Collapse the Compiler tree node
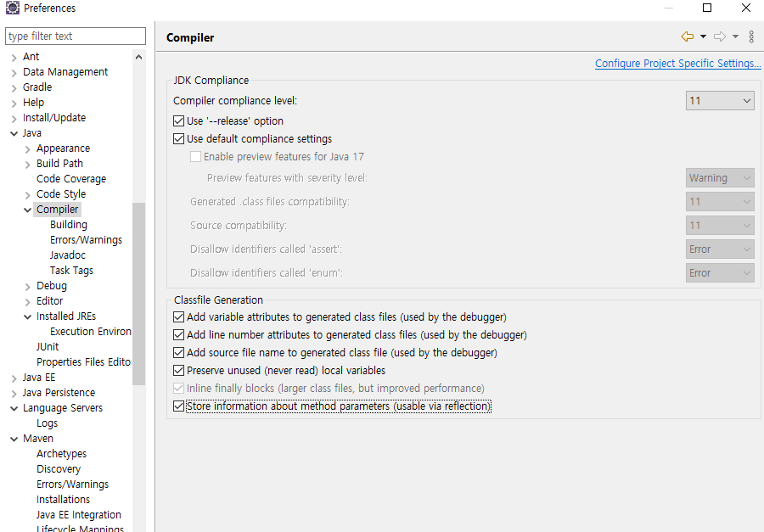 (28, 210)
